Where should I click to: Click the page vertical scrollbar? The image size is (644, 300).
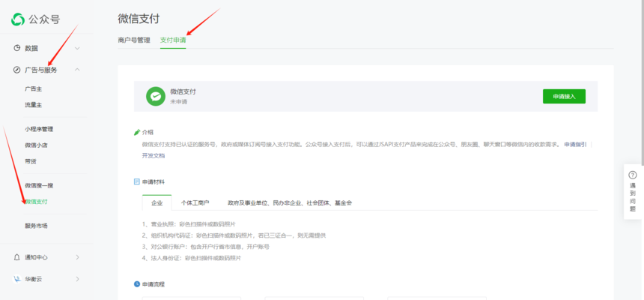642,82
